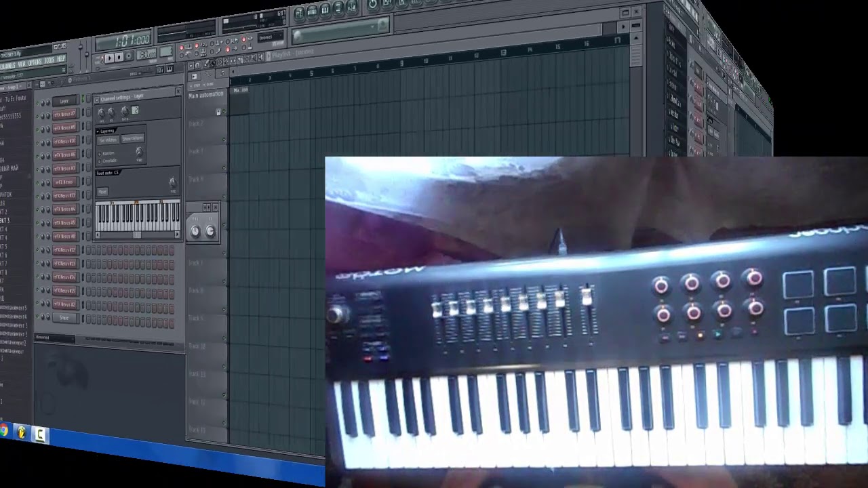Image resolution: width=868 pixels, height=488 pixels.
Task: Open the TOOLS menu
Action: [50, 61]
